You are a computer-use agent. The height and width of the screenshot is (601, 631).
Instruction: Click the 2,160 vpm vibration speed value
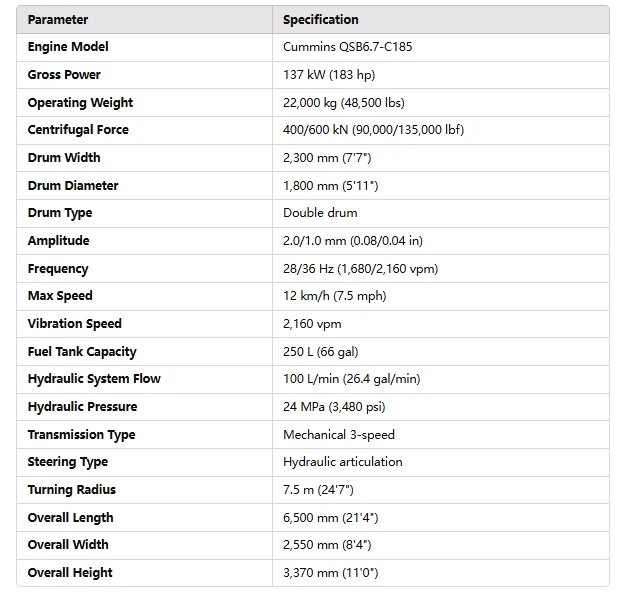[x=314, y=324]
